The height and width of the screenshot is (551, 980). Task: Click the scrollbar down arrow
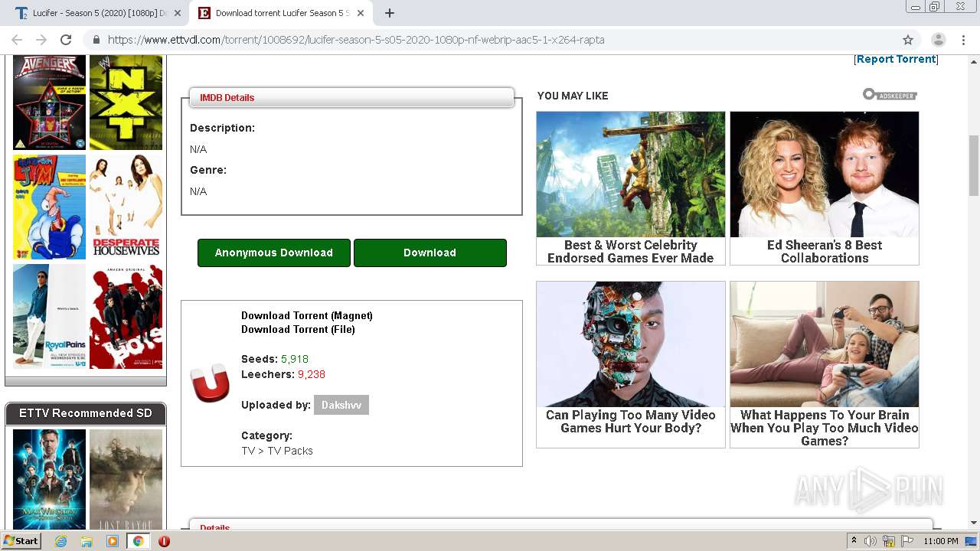(974, 523)
